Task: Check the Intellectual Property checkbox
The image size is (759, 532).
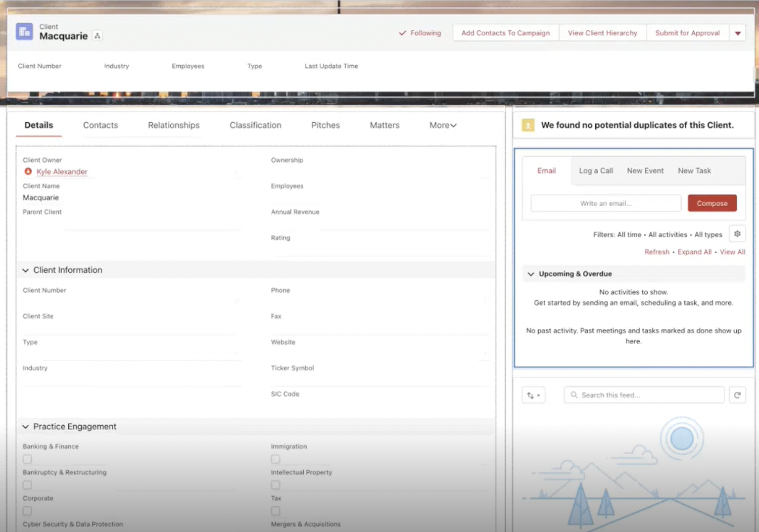Action: pyautogui.click(x=276, y=485)
